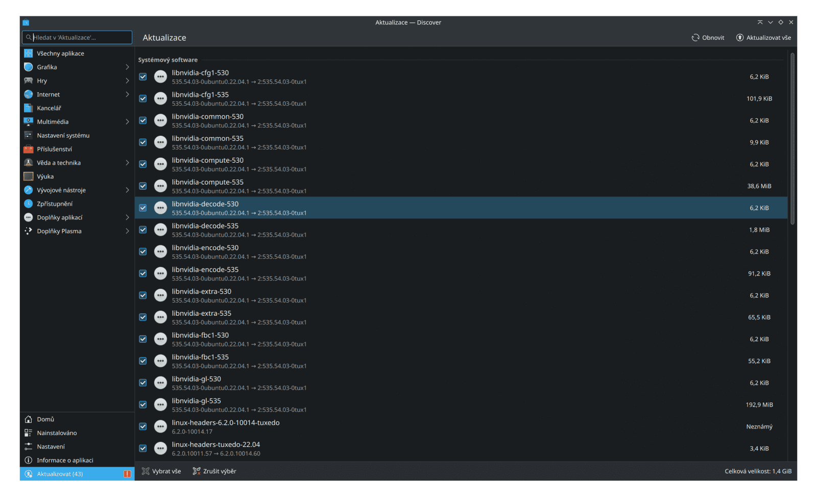Select the libnvidia-fbc1-535 row
The image size is (817, 504).
(x=461, y=361)
